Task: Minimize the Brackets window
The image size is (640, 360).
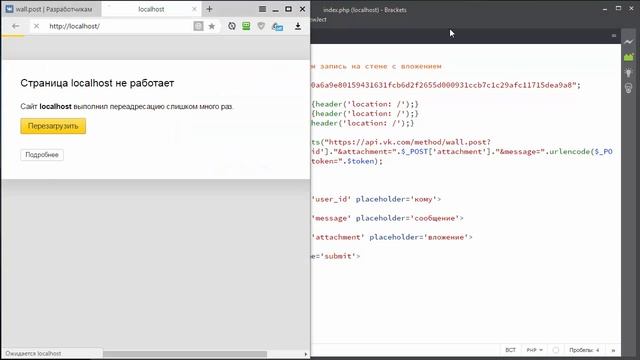Action: coord(604,9)
